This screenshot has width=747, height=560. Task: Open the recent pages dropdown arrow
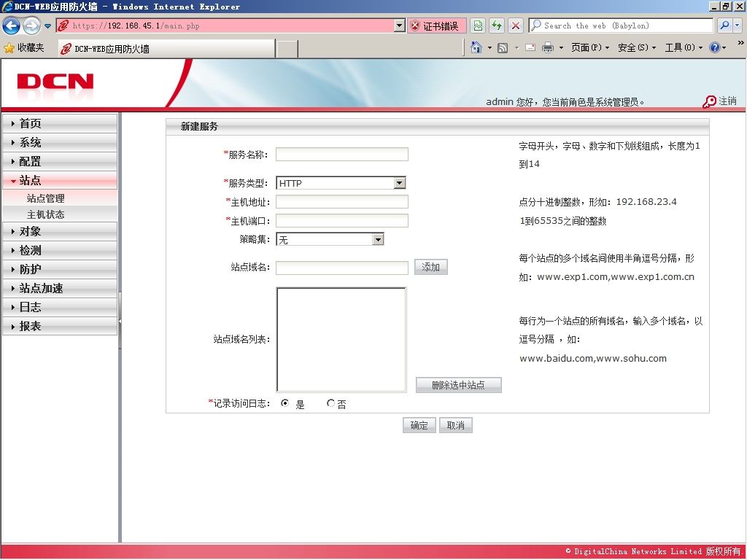pyautogui.click(x=47, y=26)
